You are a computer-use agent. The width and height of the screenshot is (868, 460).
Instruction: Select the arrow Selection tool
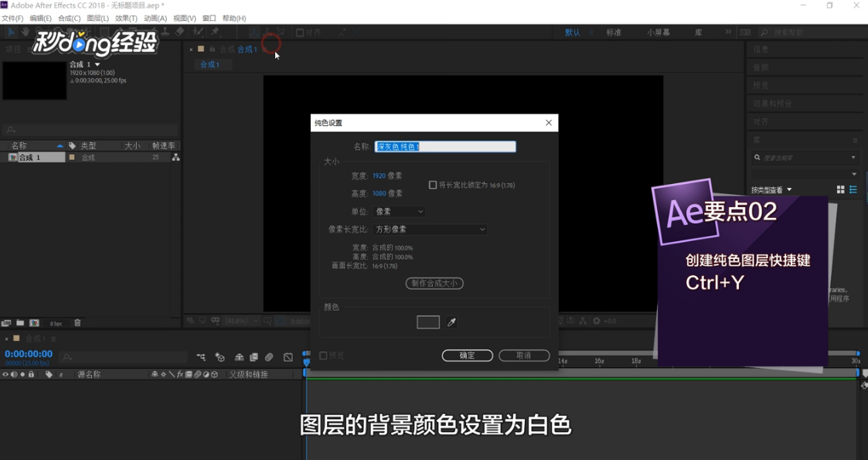11,32
